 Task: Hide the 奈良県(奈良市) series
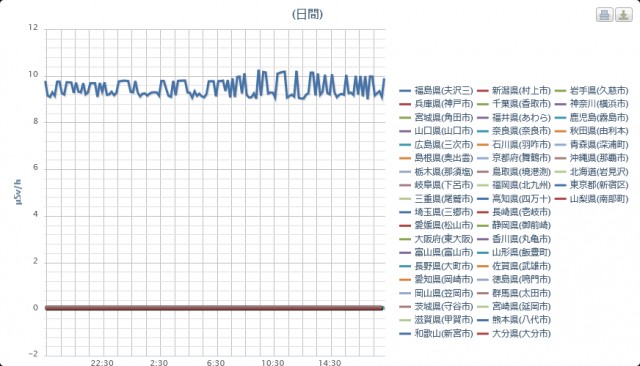pyautogui.click(x=514, y=131)
